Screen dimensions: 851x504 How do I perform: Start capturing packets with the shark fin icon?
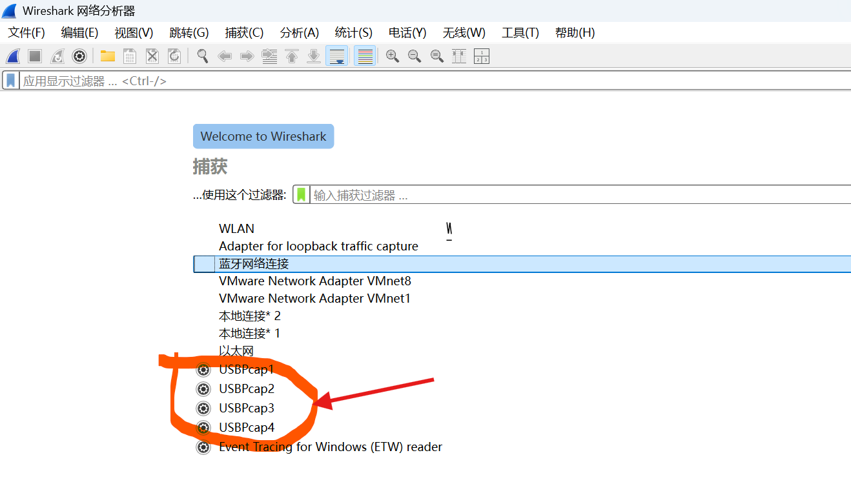point(13,56)
